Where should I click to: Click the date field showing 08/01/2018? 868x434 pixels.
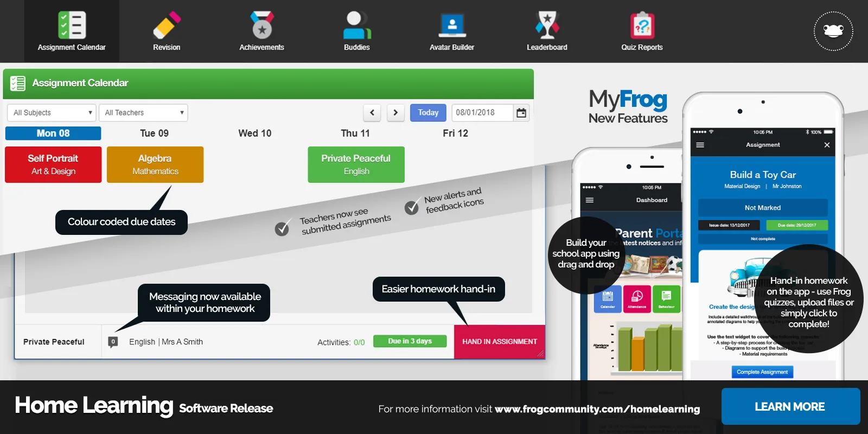pyautogui.click(x=482, y=113)
